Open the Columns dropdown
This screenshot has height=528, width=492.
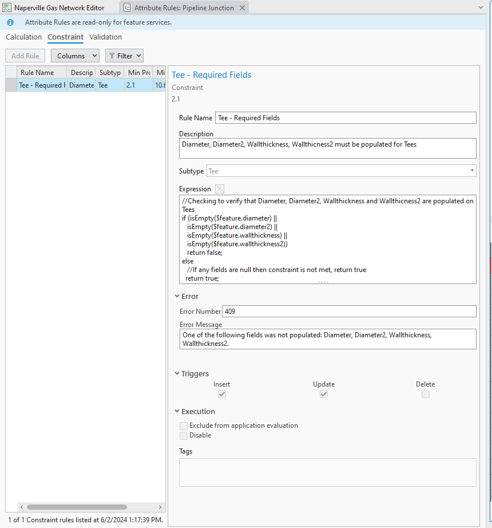(75, 56)
